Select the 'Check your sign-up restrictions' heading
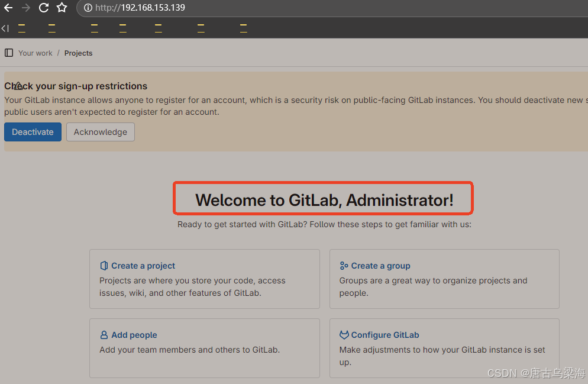This screenshot has height=384, width=588. tap(76, 86)
